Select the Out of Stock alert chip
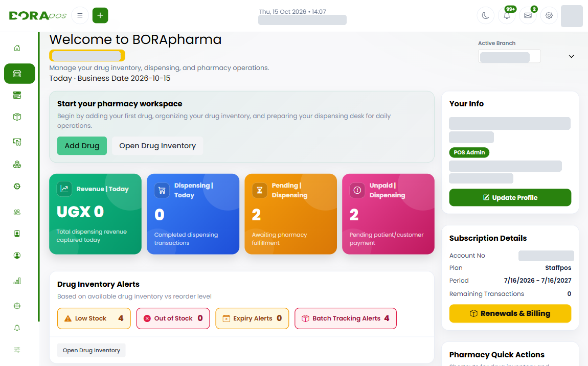Image resolution: width=588 pixels, height=366 pixels. 173,318
